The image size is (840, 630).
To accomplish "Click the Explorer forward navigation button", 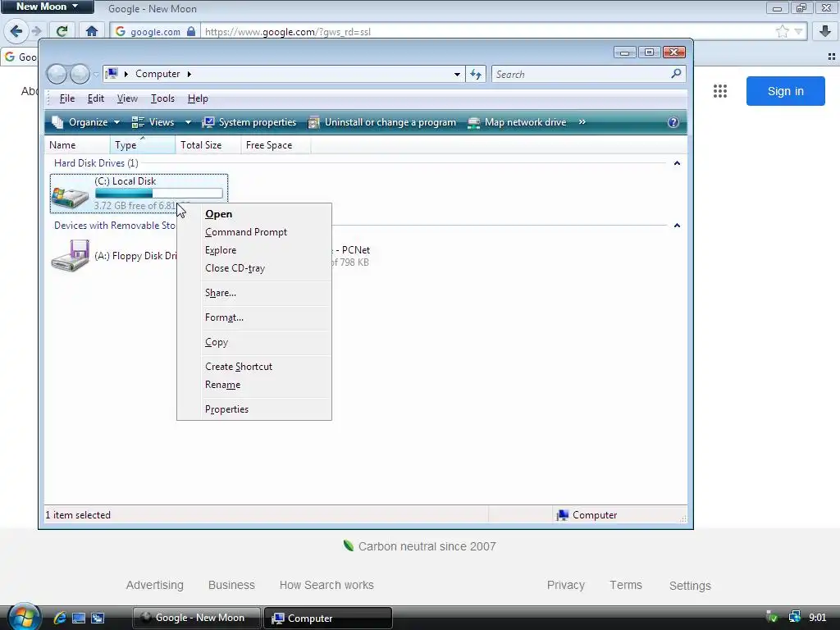I will pyautogui.click(x=80, y=74).
